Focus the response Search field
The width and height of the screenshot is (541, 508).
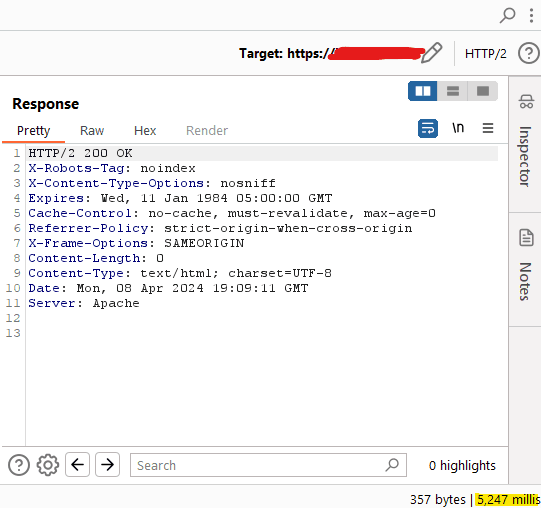pyautogui.click(x=268, y=465)
